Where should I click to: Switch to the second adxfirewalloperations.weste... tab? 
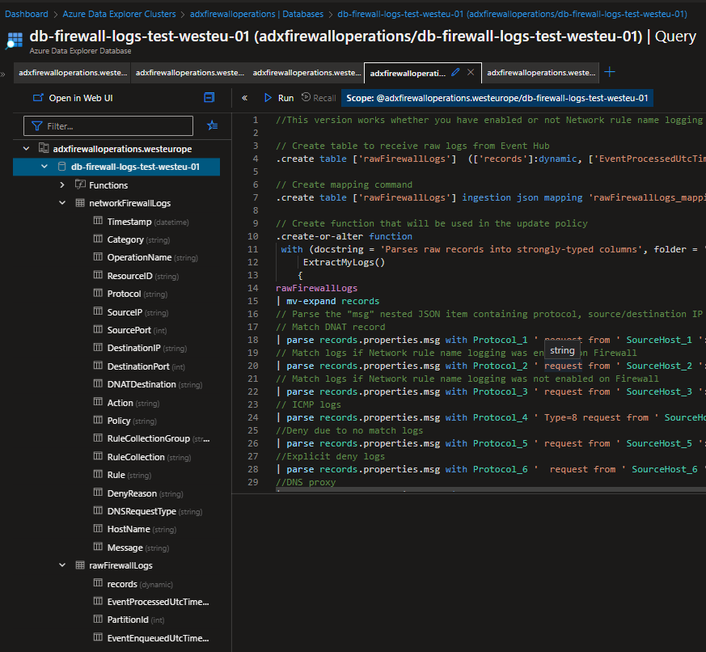tap(190, 72)
